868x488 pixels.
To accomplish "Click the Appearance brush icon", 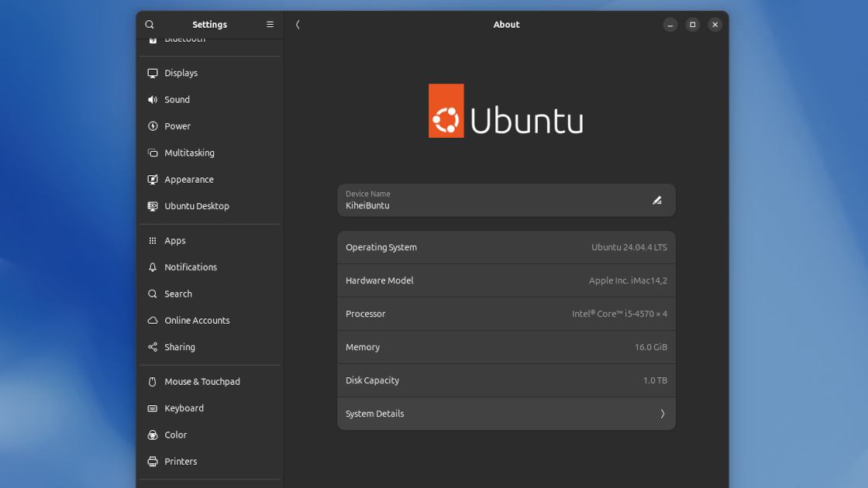I will pyautogui.click(x=152, y=179).
